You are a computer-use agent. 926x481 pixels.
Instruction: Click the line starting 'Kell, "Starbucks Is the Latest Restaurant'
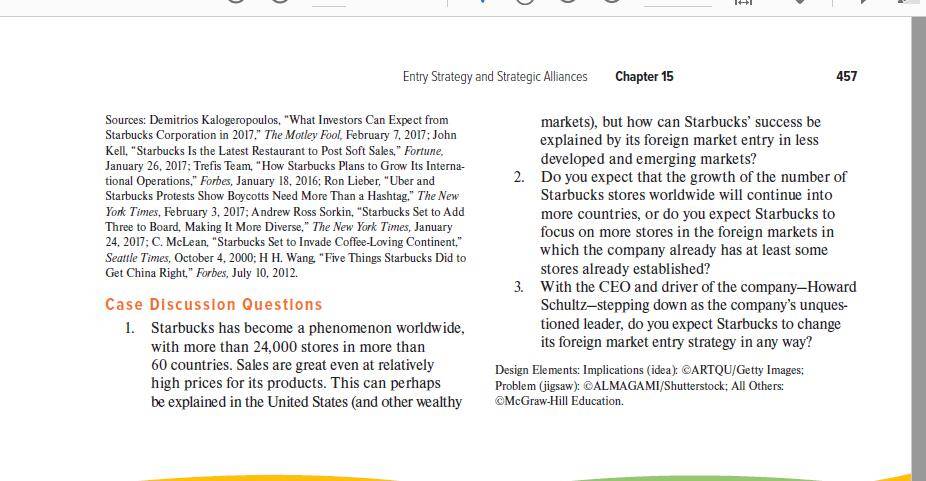(x=275, y=151)
